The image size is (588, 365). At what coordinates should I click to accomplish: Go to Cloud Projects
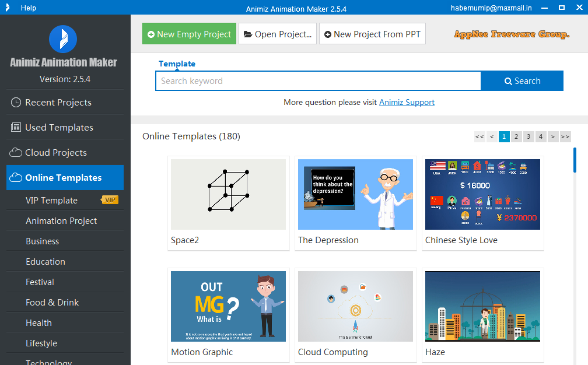click(x=65, y=153)
